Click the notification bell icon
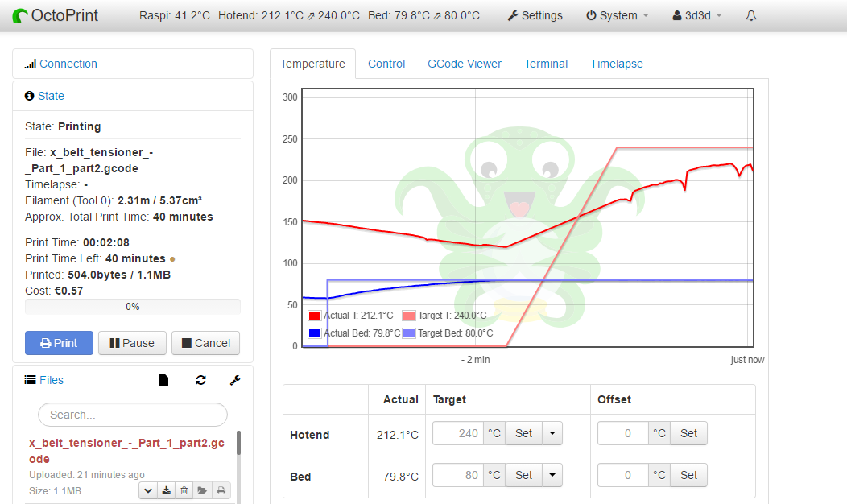This screenshot has height=504, width=847. [751, 15]
